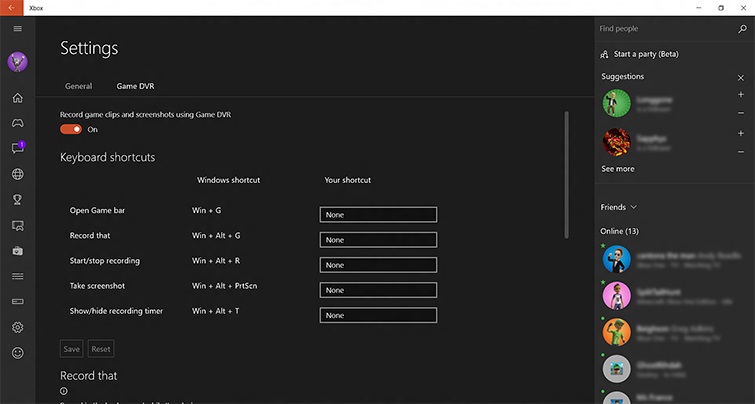This screenshot has height=404, width=755.
Task: Open the Settings gear icon
Action: tap(18, 327)
